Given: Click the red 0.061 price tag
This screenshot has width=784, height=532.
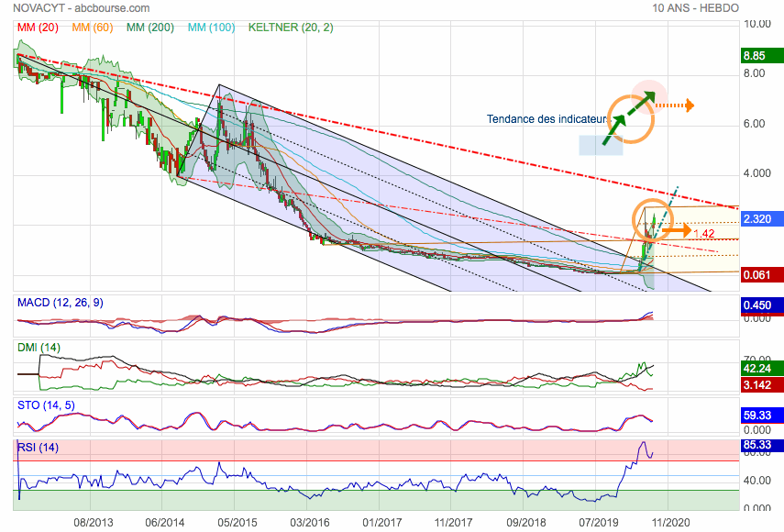Looking at the screenshot, I should click(x=762, y=274).
